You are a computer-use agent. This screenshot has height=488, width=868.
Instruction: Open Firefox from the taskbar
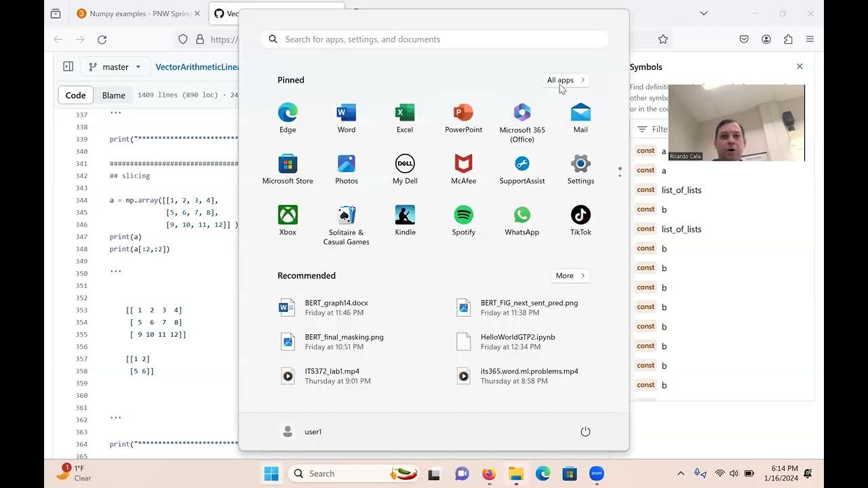pyautogui.click(x=489, y=474)
